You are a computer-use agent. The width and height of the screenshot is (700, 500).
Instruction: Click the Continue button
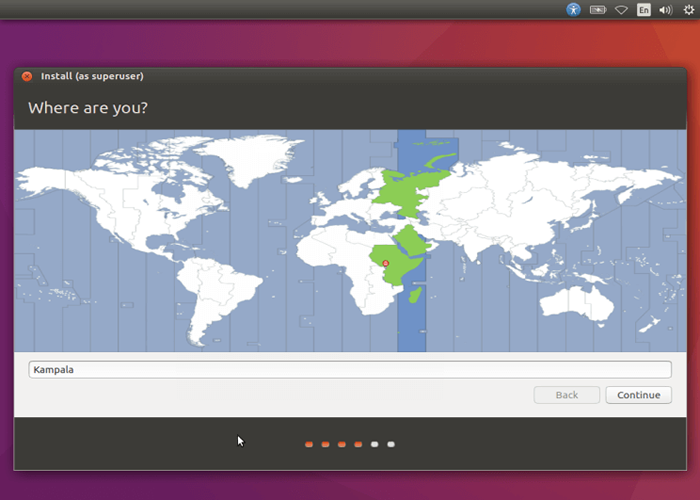coord(638,395)
